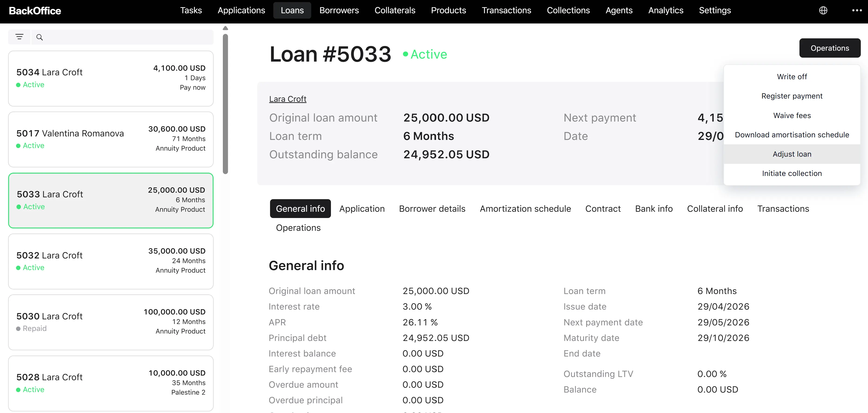Screen dimensions: 868x413
Task: Select Write off from operations menu
Action: click(792, 77)
